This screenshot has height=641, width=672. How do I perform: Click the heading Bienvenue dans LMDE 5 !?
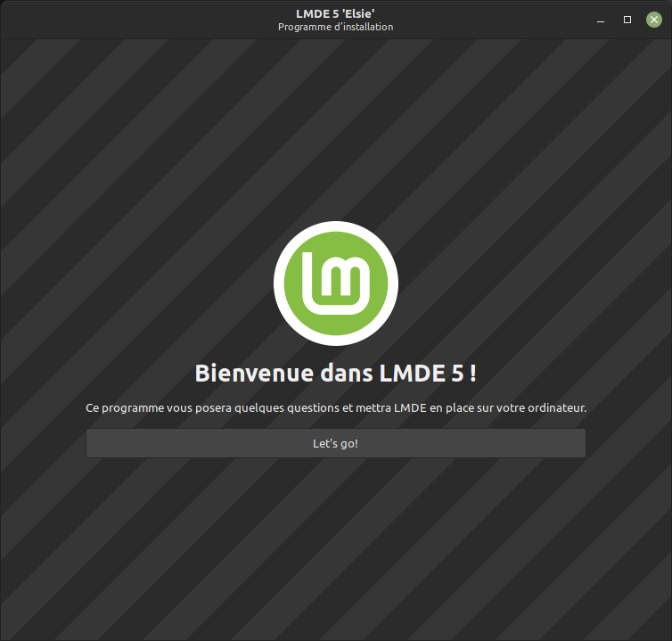pyautogui.click(x=335, y=373)
